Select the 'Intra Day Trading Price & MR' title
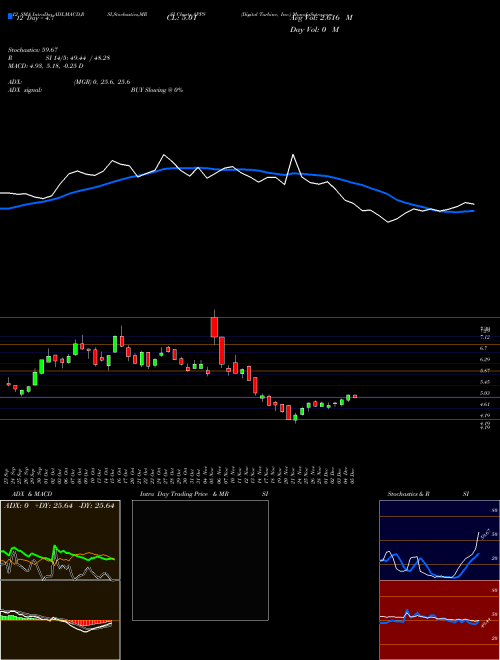The height and width of the screenshot is (660, 500). click(x=184, y=494)
